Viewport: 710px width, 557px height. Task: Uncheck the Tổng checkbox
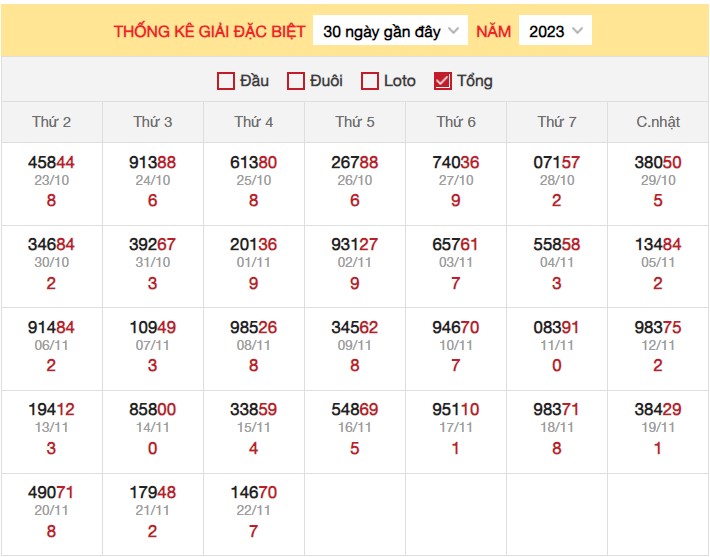click(x=443, y=81)
